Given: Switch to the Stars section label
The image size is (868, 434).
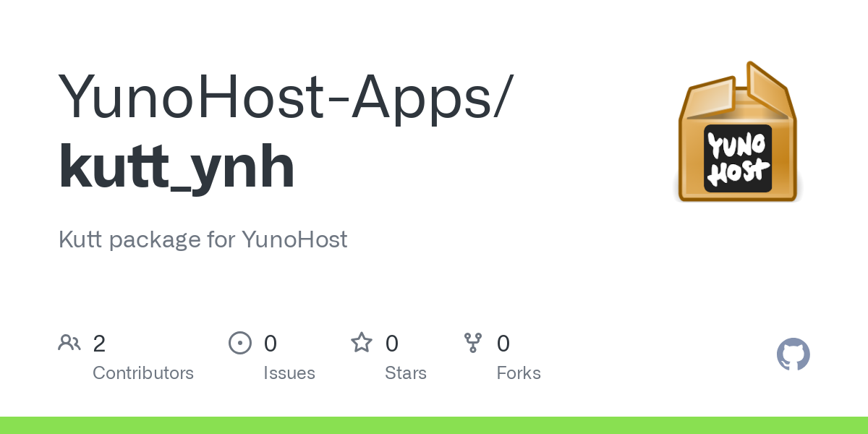Looking at the screenshot, I should click(x=406, y=373).
